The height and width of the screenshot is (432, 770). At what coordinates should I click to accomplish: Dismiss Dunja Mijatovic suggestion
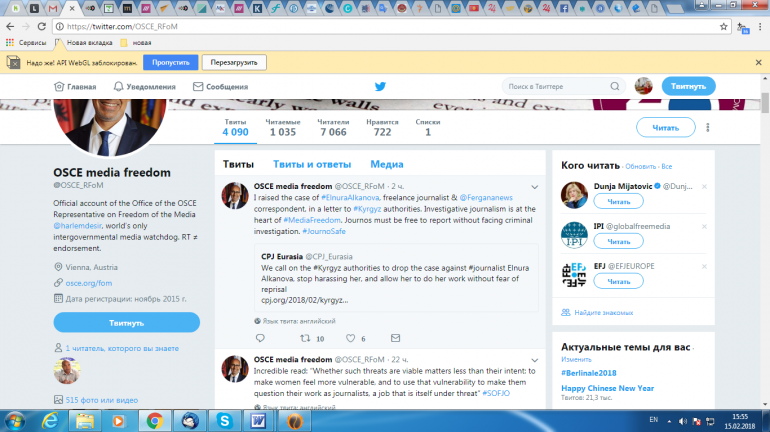tap(704, 187)
